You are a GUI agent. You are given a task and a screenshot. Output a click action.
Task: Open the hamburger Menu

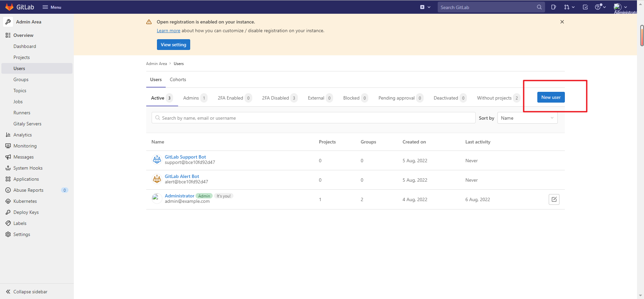point(52,7)
